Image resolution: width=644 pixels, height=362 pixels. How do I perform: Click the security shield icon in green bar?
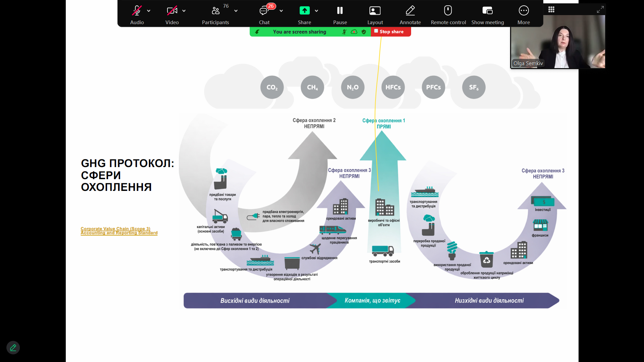click(364, 32)
